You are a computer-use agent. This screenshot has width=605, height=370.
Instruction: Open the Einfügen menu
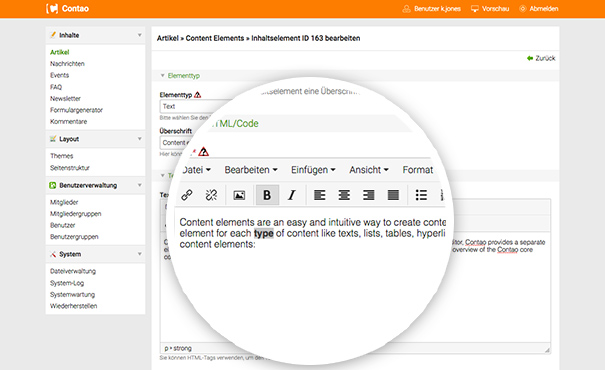pyautogui.click(x=313, y=170)
